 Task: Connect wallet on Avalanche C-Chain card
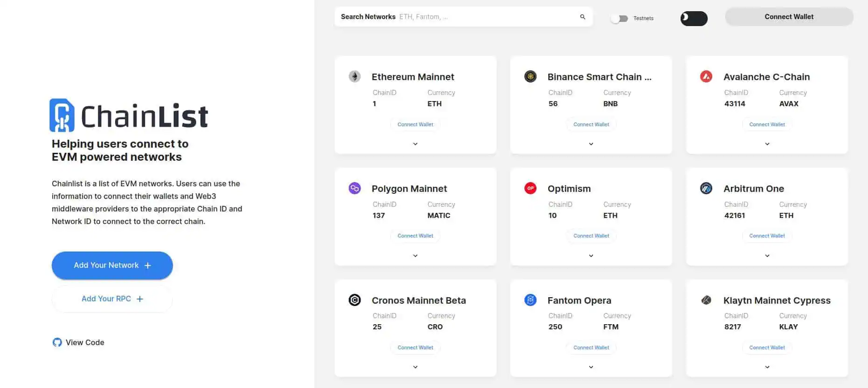click(x=767, y=124)
